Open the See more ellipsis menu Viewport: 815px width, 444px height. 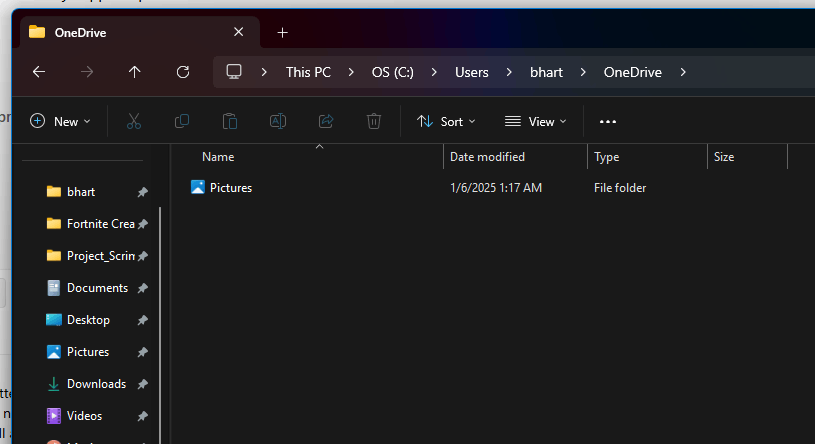[x=608, y=122]
